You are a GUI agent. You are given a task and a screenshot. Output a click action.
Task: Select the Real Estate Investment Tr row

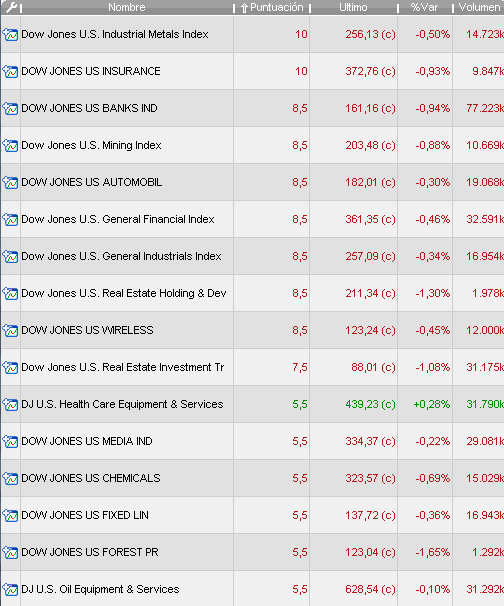click(252, 367)
